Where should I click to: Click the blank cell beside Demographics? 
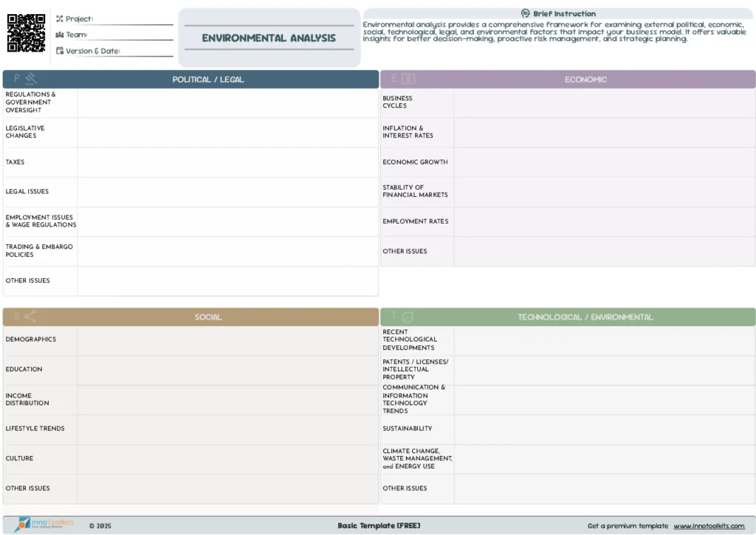coord(227,340)
